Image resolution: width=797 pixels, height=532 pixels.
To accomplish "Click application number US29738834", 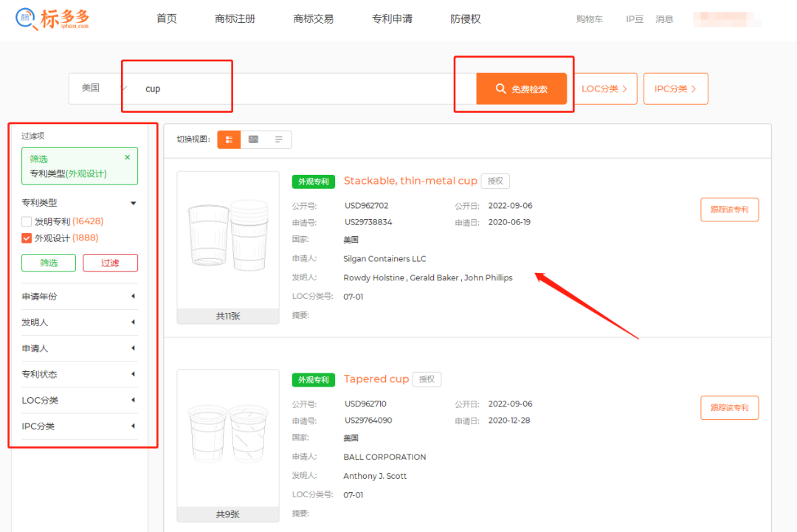I will 368,222.
